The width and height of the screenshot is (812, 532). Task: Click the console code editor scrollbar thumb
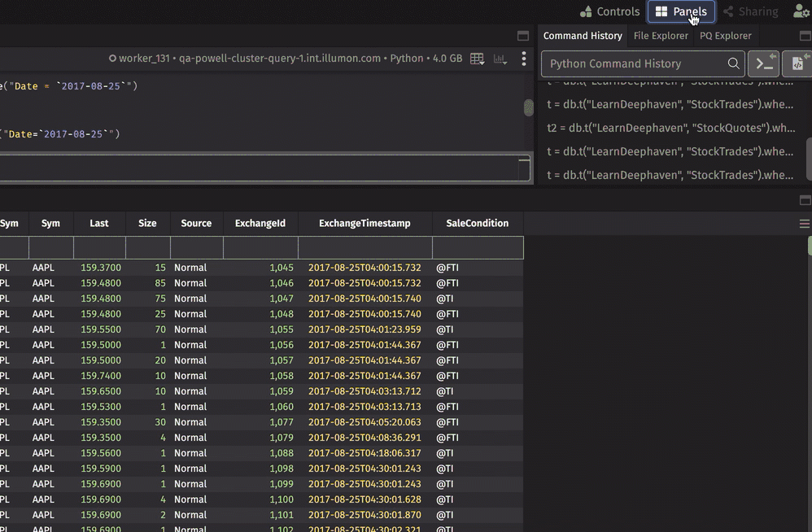coord(528,107)
